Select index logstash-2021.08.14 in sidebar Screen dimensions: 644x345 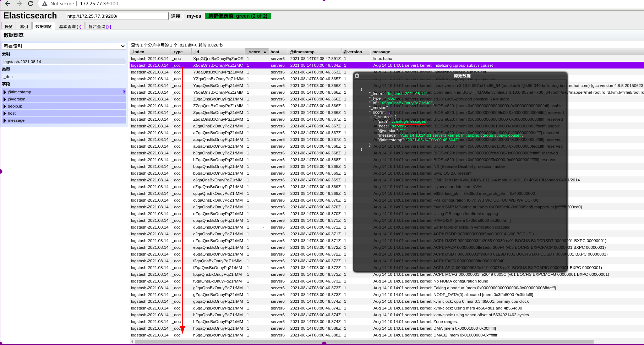64,62
